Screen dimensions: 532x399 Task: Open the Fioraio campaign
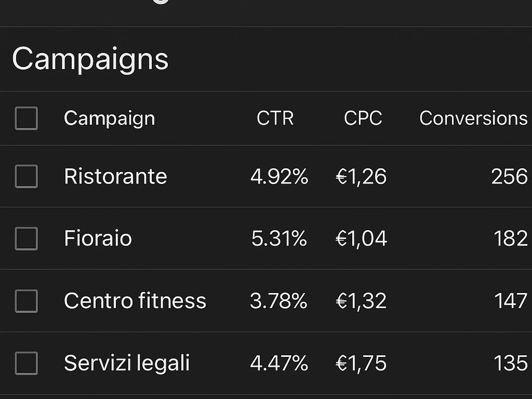[97, 238]
